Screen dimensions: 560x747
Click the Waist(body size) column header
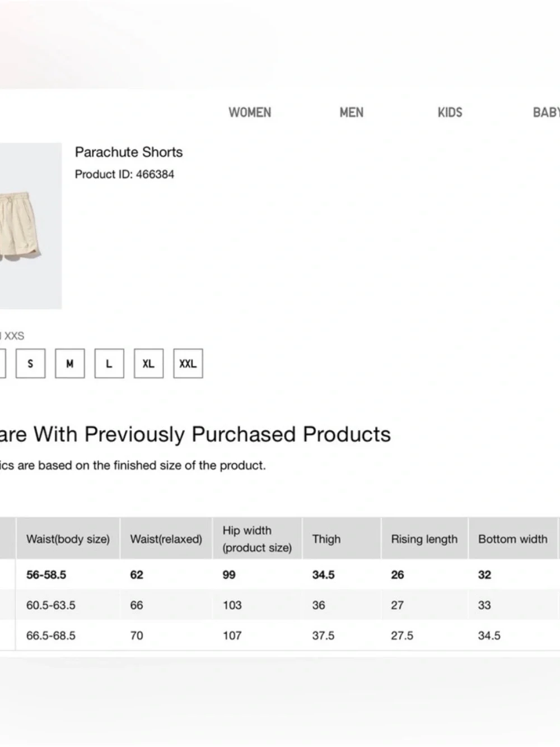68,539
